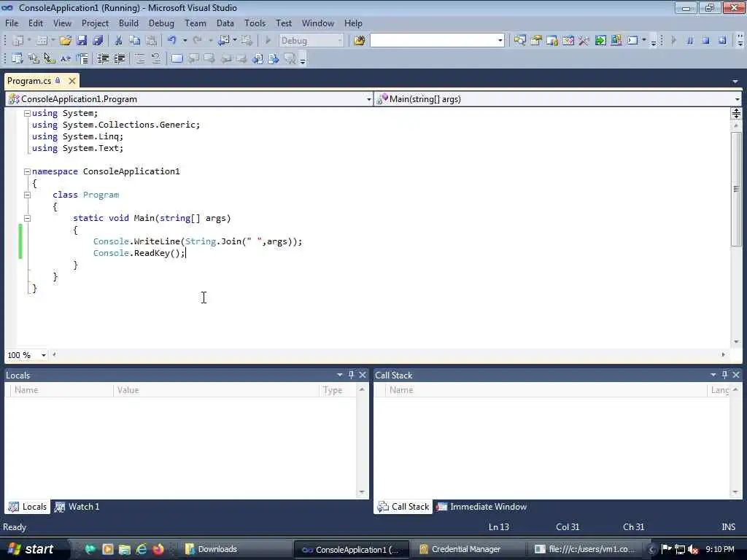Screen dimensions: 747x560
Task: Switch to the Watch 1 tab
Action: click(77, 507)
